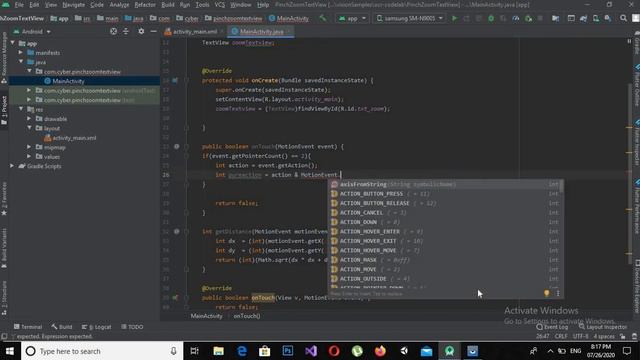Image resolution: width=640 pixels, height=360 pixels.
Task: Click the MainActivity class icon in tree
Action: pos(47,81)
